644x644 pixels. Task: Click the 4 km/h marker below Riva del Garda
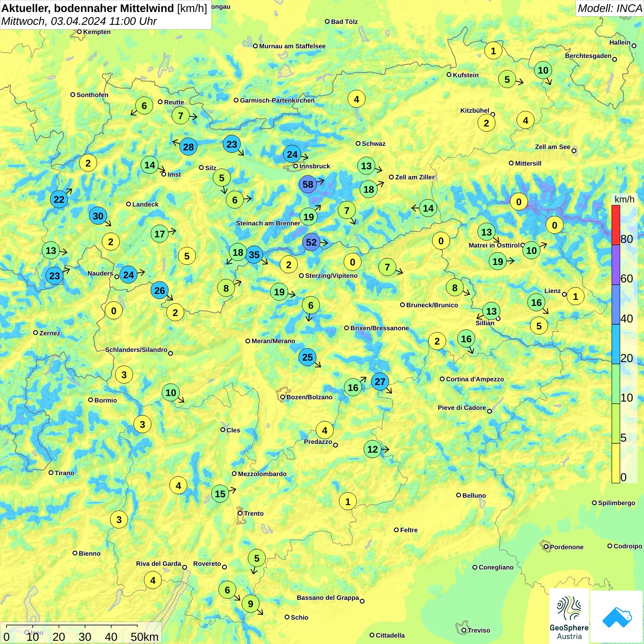pos(153,580)
